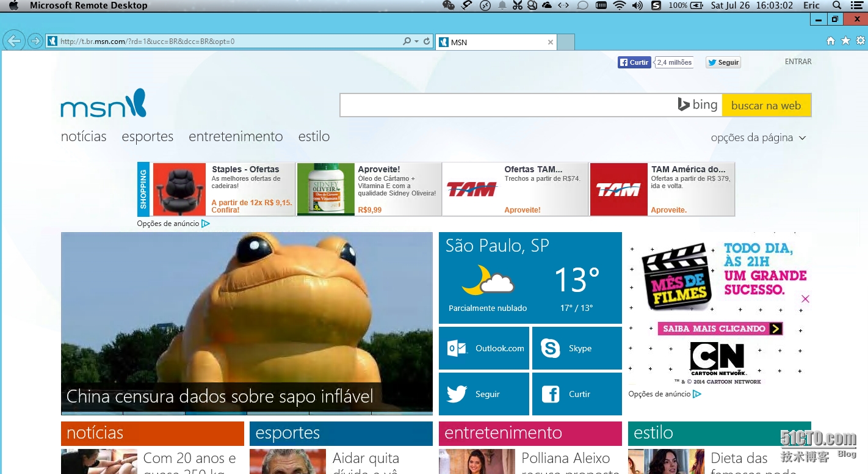Click the Cartoon Network CN logo

(x=718, y=359)
